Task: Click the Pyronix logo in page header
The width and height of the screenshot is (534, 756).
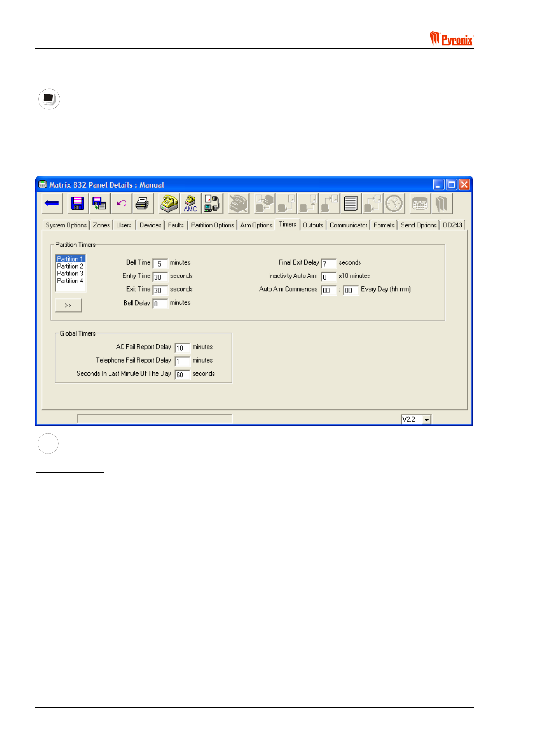Action: [452, 39]
